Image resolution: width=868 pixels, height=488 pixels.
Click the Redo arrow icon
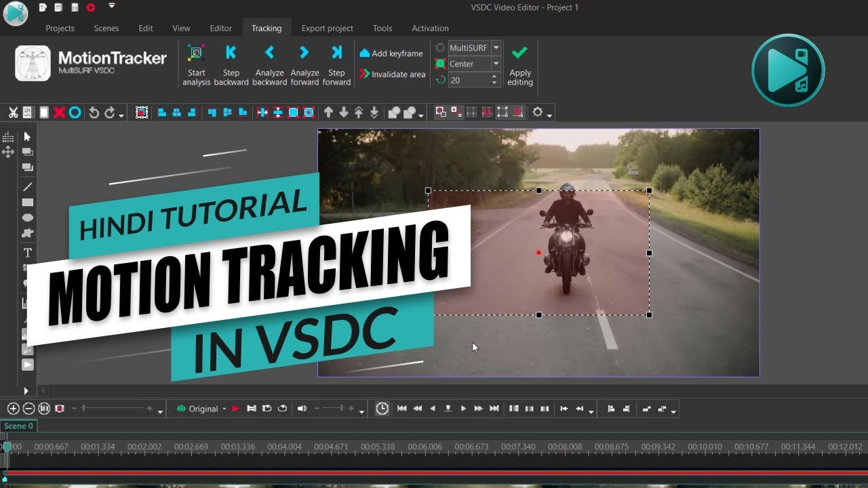click(110, 113)
